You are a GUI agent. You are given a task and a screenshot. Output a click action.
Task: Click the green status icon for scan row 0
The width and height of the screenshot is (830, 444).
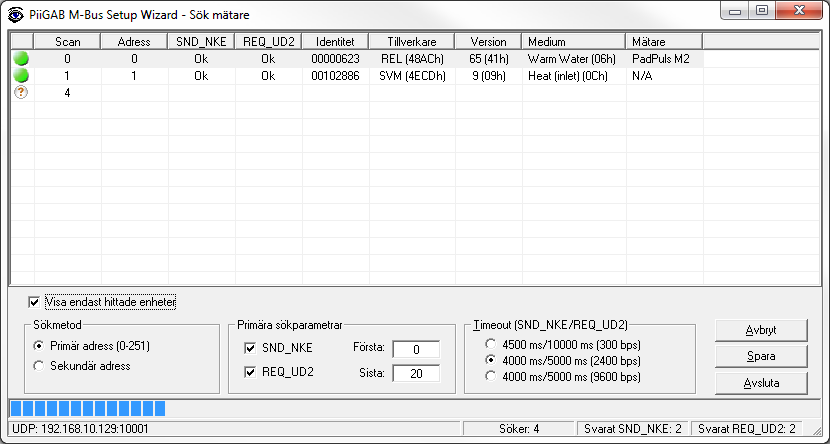tap(21, 59)
